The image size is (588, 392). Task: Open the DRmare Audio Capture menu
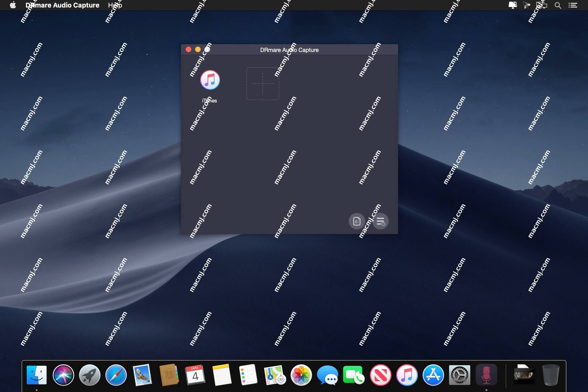click(62, 5)
